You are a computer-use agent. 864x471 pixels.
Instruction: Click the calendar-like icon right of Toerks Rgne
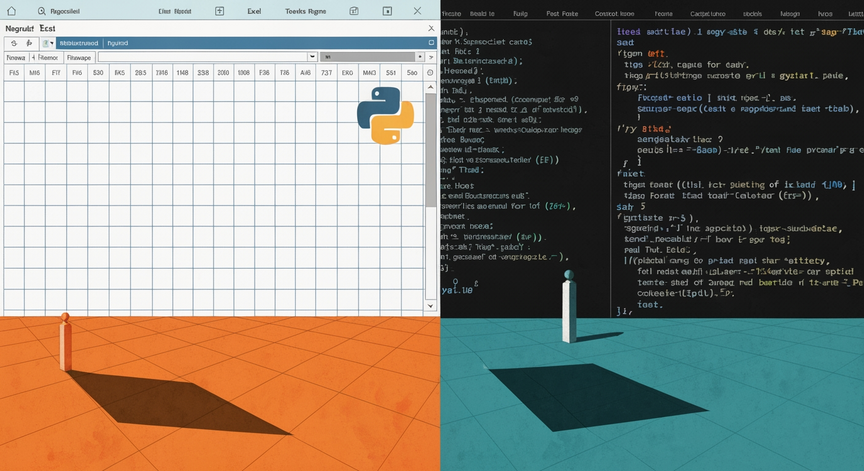[x=354, y=11]
